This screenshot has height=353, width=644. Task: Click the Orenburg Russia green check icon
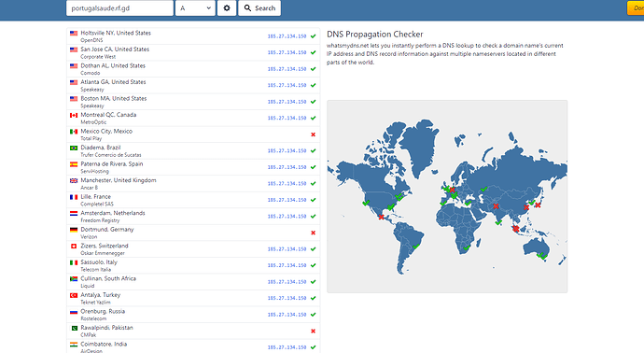(314, 315)
